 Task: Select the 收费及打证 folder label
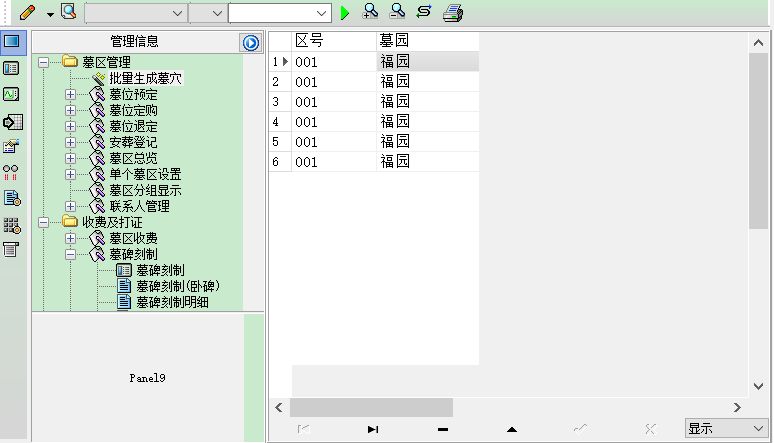pos(112,222)
